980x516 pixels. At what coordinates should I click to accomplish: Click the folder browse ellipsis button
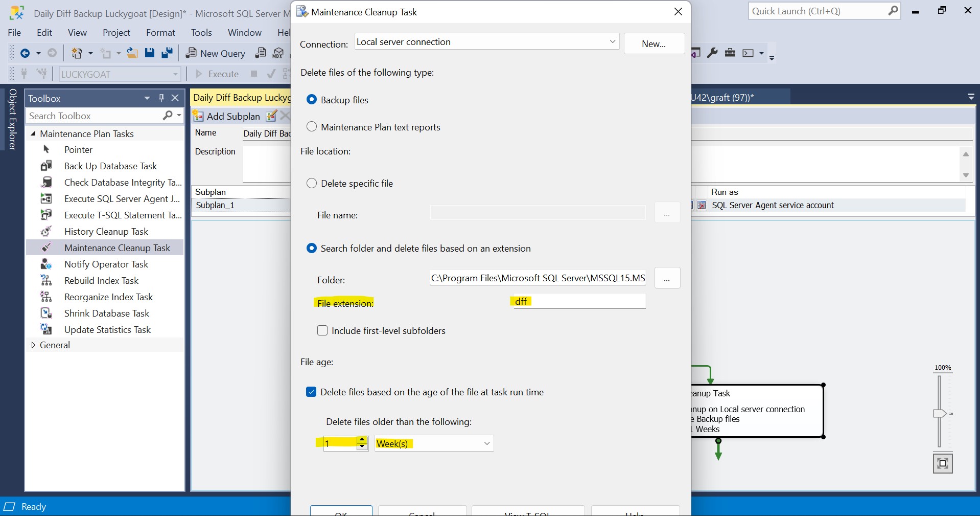click(x=667, y=278)
